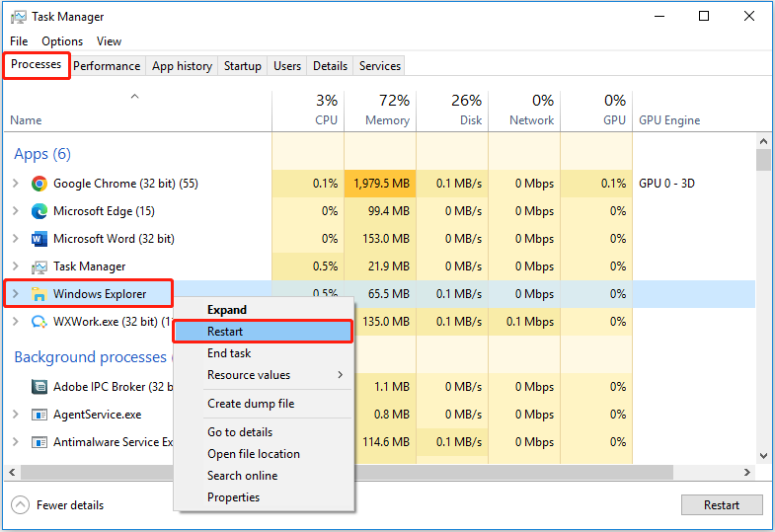Switch to the Users tab

pyautogui.click(x=287, y=66)
